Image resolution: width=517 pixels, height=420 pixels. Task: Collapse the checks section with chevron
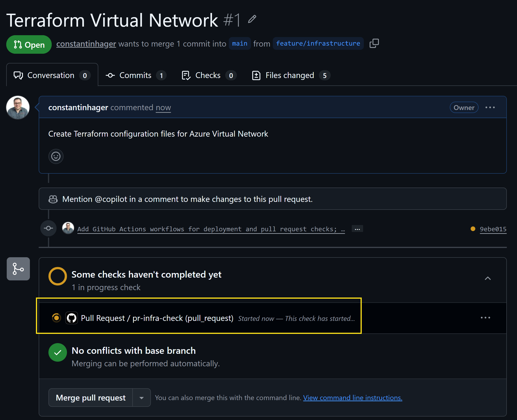(488, 279)
